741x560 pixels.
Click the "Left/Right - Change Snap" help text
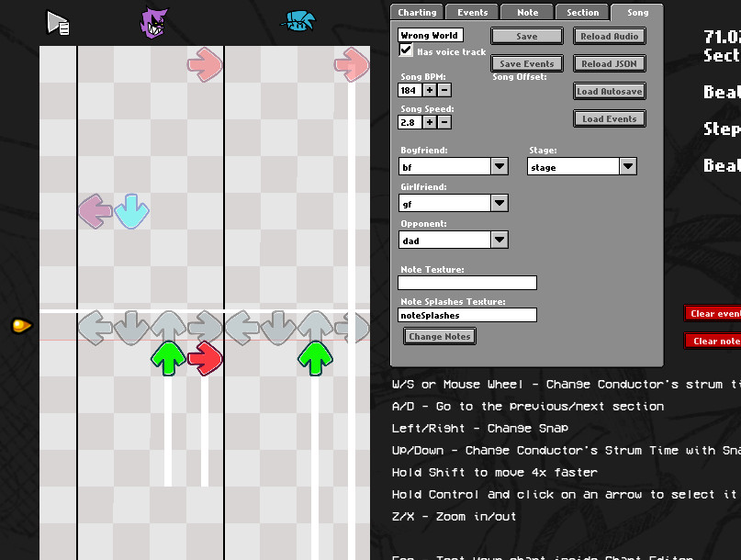point(480,428)
